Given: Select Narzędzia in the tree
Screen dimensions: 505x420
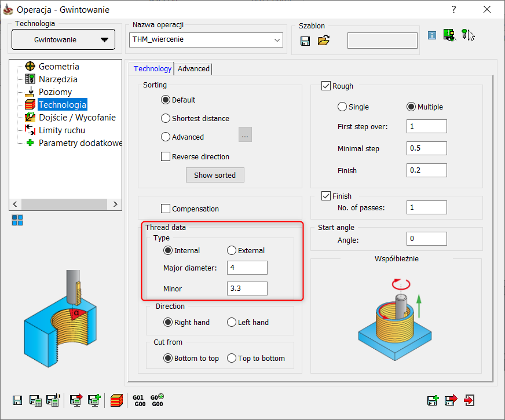Looking at the screenshot, I should (x=58, y=79).
